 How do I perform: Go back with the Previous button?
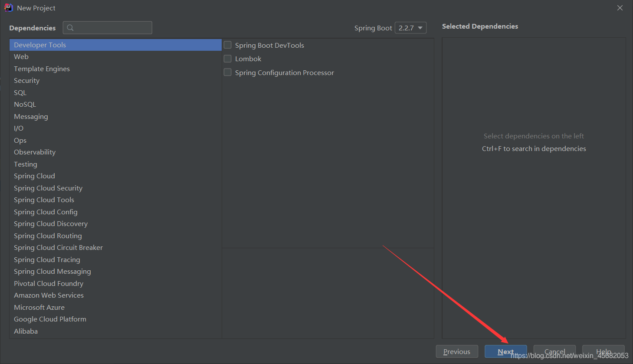pos(457,351)
